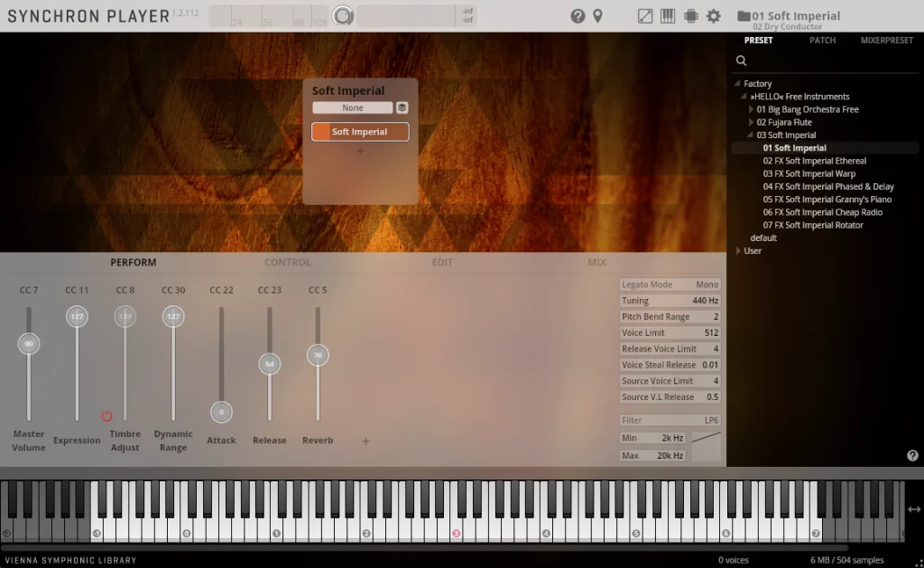The width and height of the screenshot is (924, 568).
Task: Click the search magnifier icon in preset browser
Action: click(x=742, y=61)
